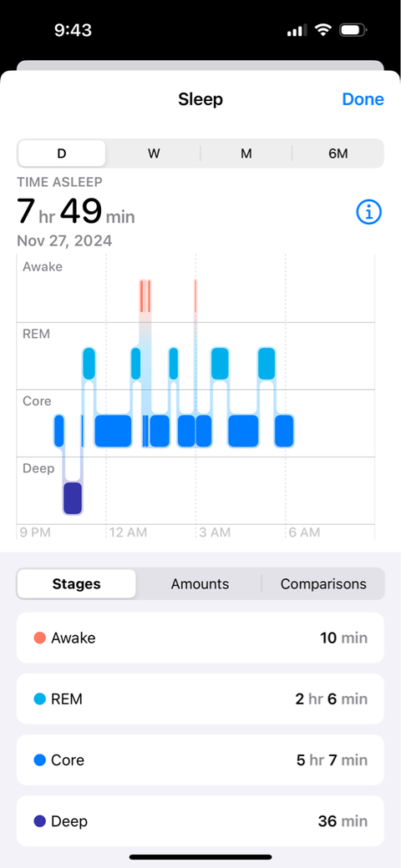401x868 pixels.
Task: Open the Comparisons segment
Action: (x=323, y=583)
